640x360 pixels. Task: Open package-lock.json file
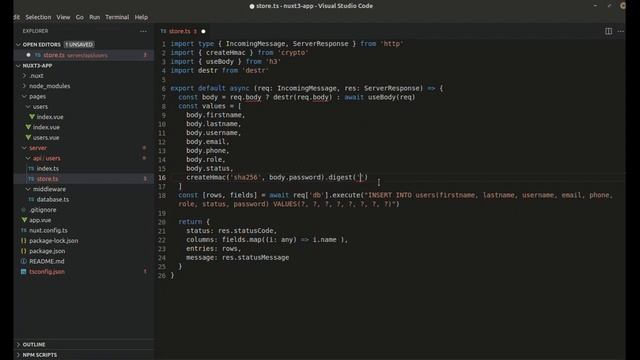pos(53,240)
